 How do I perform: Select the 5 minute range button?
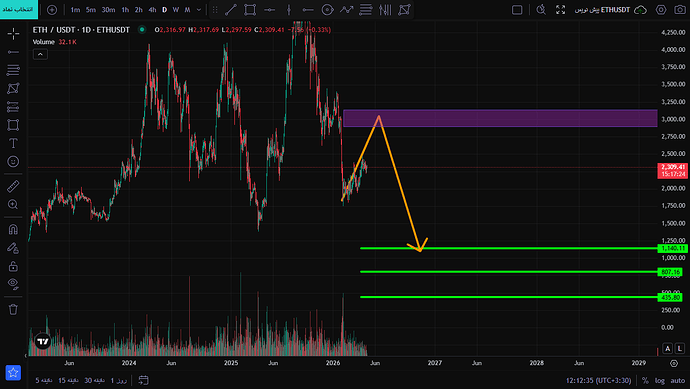(x=44, y=380)
